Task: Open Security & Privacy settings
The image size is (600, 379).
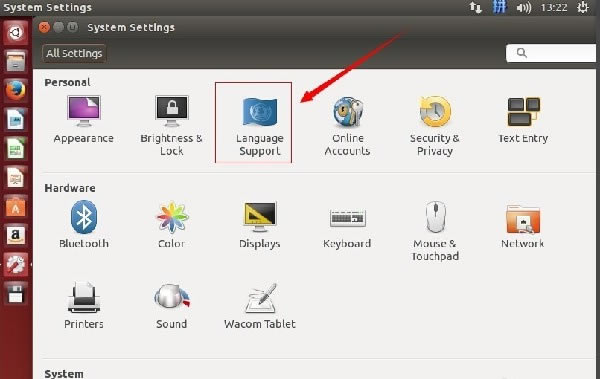Action: click(x=435, y=126)
